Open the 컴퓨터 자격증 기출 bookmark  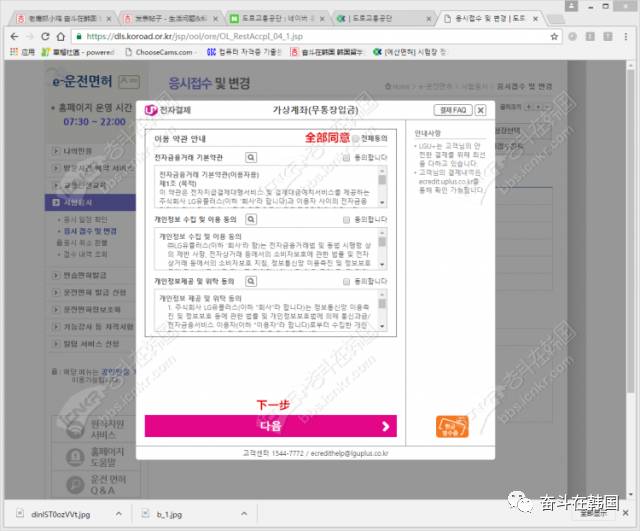pyautogui.click(x=244, y=52)
